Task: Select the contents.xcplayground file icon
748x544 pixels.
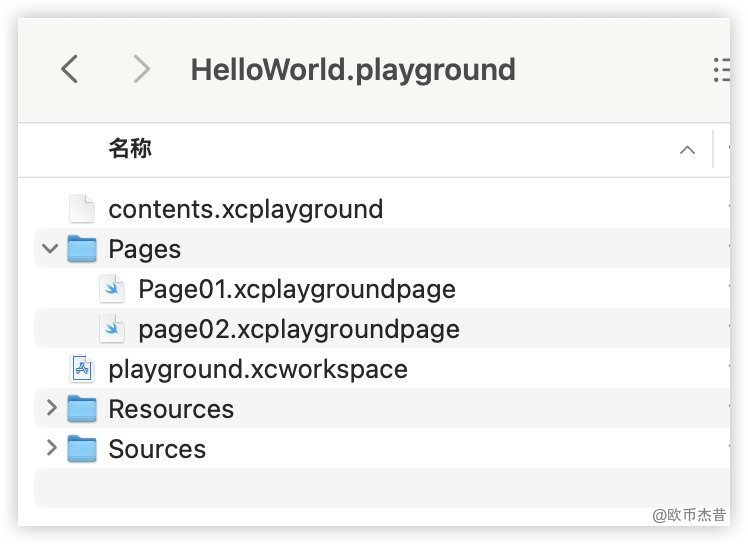Action: coord(82,209)
